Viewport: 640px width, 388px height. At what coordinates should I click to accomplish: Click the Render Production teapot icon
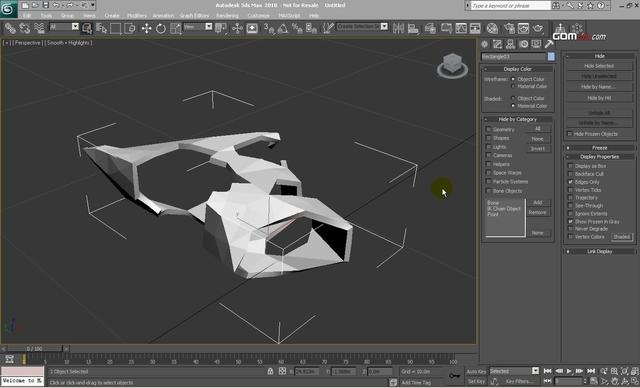click(x=538, y=28)
